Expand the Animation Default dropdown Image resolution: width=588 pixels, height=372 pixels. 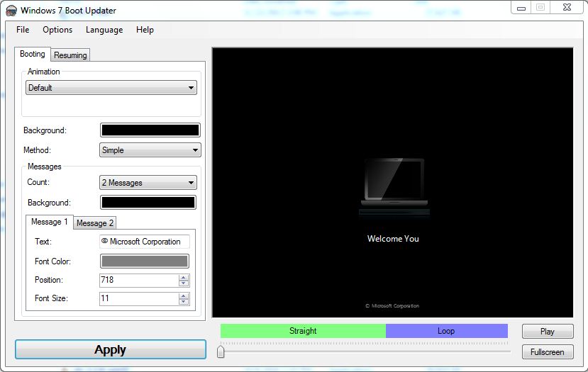tap(111, 88)
